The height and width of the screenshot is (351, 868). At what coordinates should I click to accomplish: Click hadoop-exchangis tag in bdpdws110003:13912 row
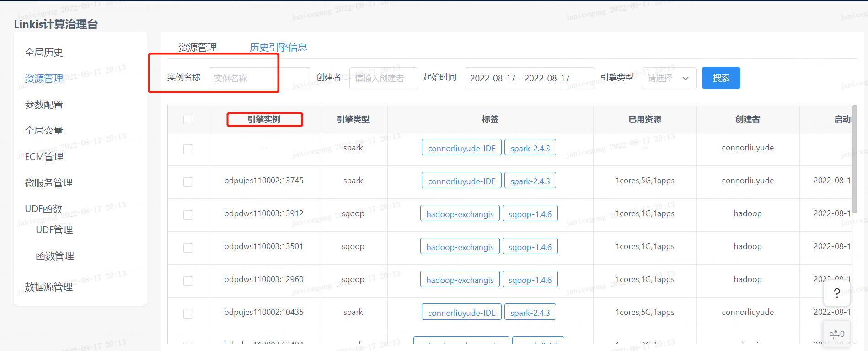point(460,213)
